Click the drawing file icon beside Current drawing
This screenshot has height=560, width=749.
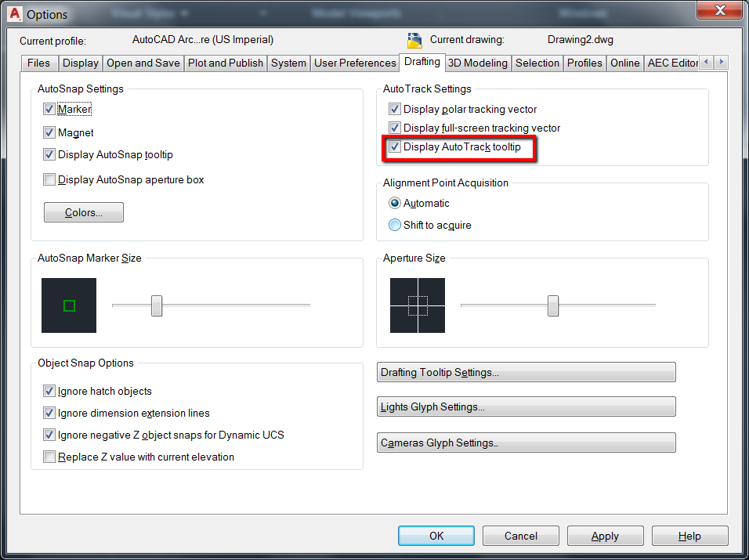click(x=414, y=39)
